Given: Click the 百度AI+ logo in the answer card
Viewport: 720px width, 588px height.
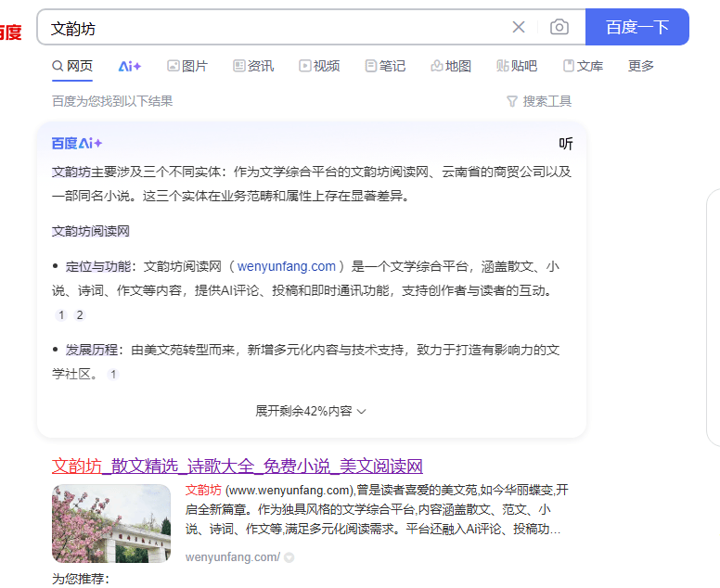Looking at the screenshot, I should 77,143.
